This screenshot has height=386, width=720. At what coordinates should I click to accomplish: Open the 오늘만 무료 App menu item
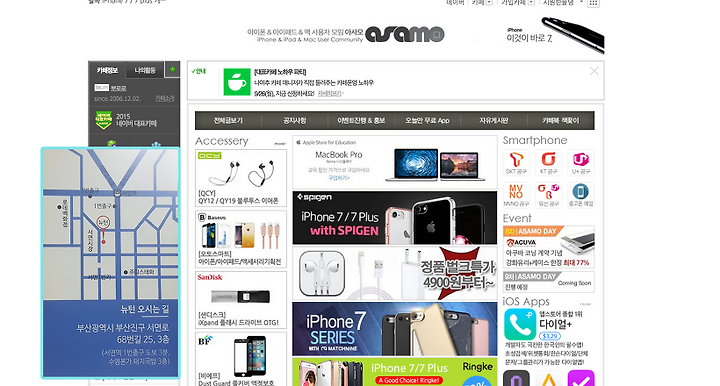pos(427,120)
